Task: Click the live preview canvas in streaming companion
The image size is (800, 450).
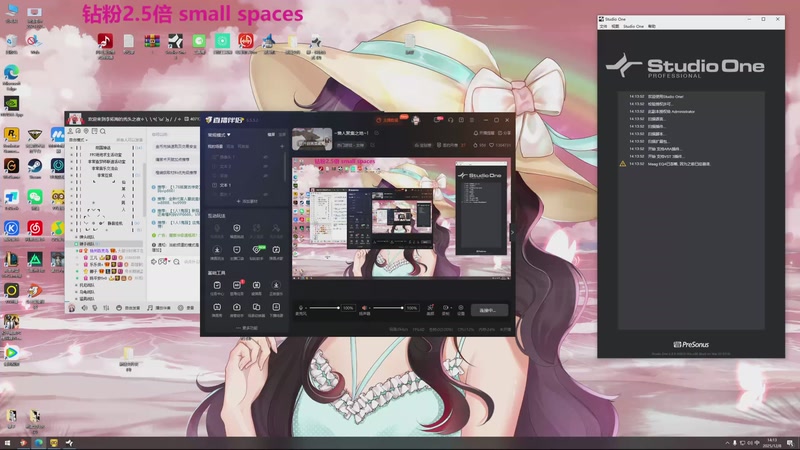Action: pyautogui.click(x=401, y=219)
